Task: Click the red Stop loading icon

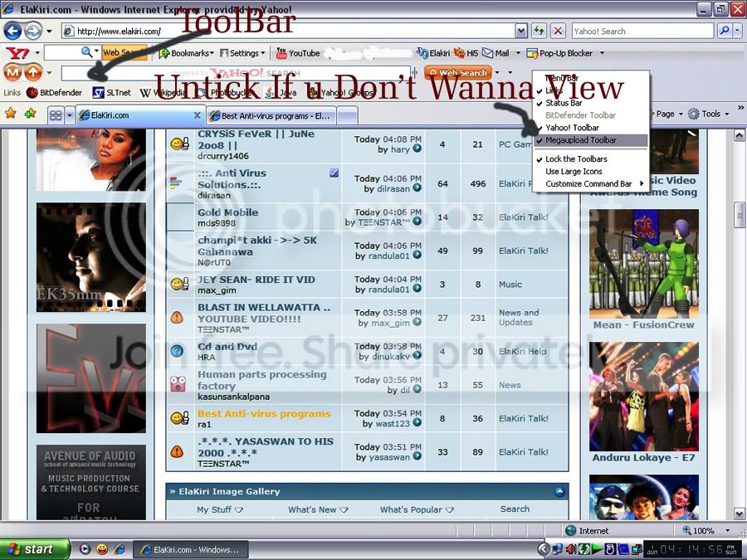Action: 558,32
